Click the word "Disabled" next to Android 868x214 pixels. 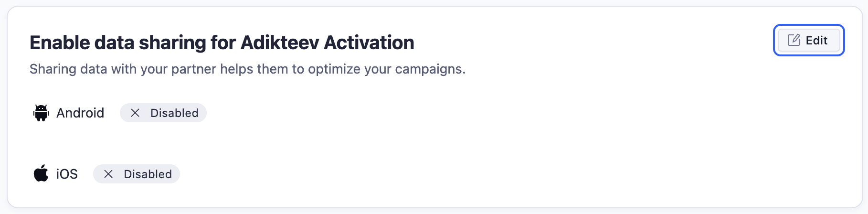pos(174,113)
